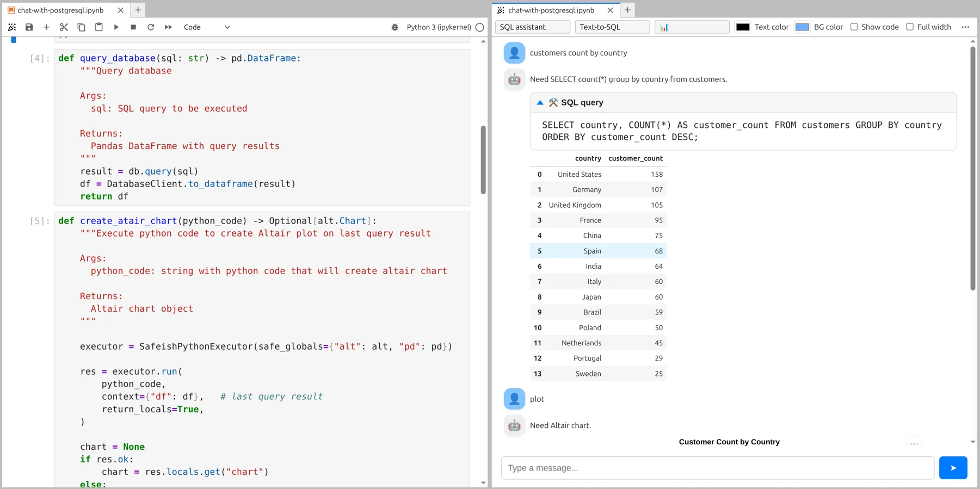Click the Type a message input field

click(717, 468)
